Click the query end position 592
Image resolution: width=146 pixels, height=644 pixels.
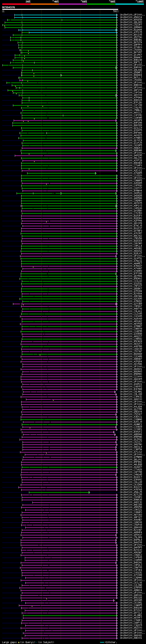[x=115, y=11]
